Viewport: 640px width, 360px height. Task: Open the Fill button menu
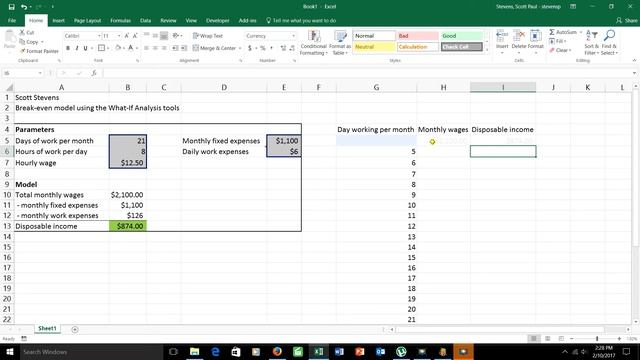tap(558, 41)
